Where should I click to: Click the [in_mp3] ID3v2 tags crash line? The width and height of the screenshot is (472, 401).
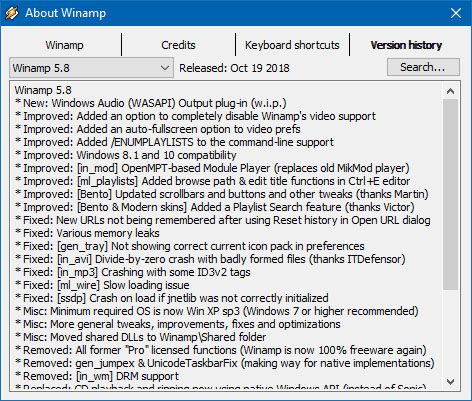tap(133, 272)
